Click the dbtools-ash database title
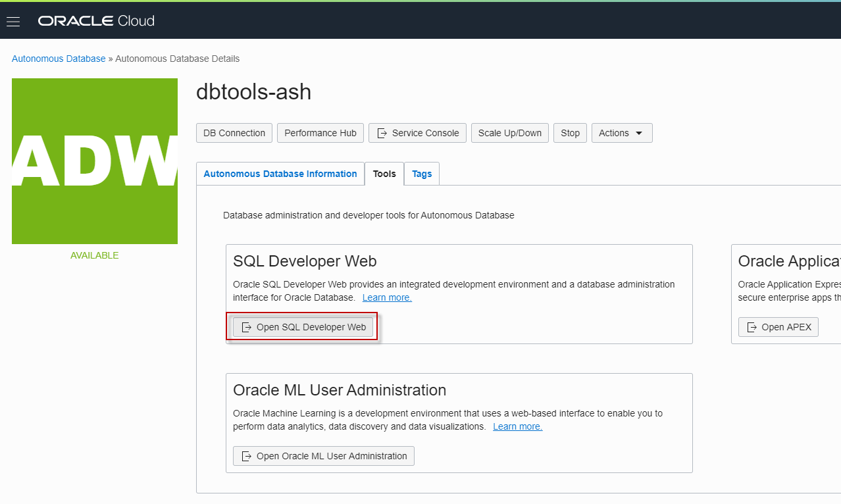Screen dimensions: 841x504 coord(253,92)
